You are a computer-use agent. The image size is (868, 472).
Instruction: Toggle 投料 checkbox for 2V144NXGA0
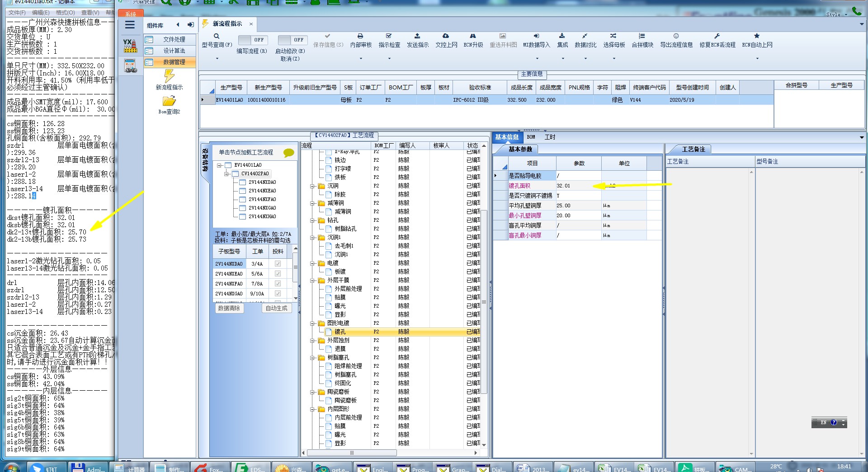[278, 294]
